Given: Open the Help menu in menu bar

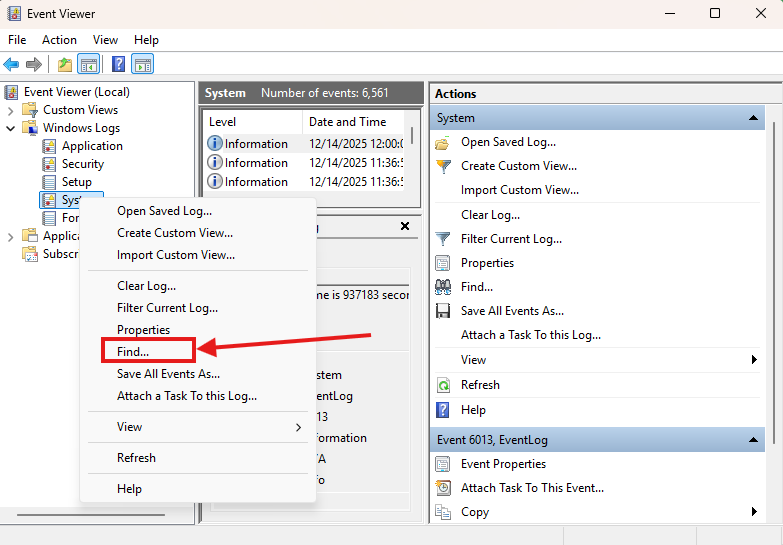Looking at the screenshot, I should [x=146, y=40].
